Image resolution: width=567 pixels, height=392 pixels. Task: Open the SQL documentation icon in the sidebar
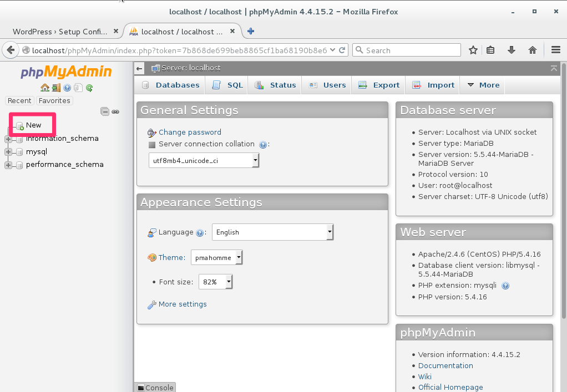point(78,88)
